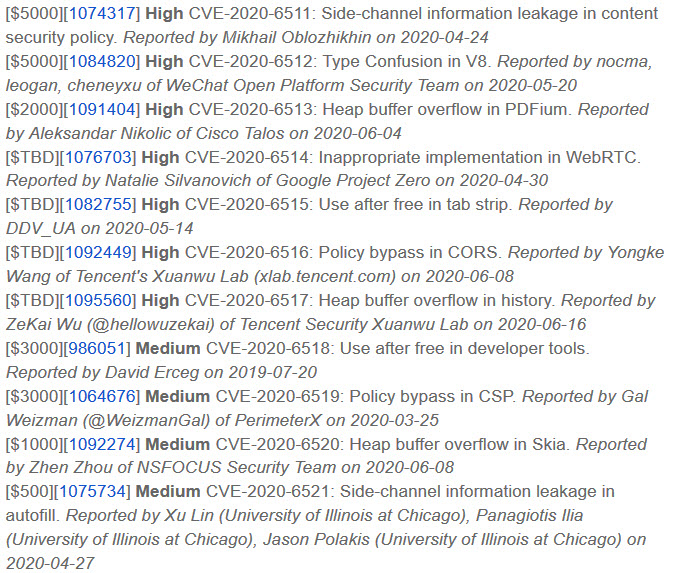The image size is (683, 573).
Task: Click the name Aleksandar Nikolic
Action: click(99, 133)
